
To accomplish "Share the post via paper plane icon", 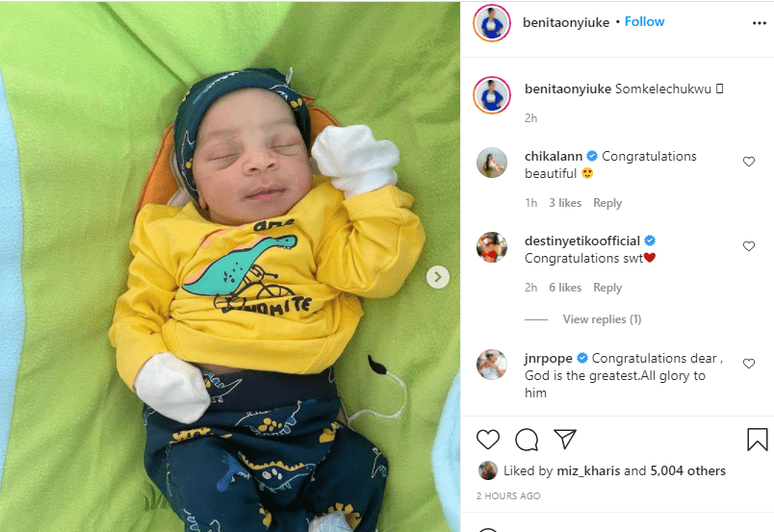I will [565, 439].
